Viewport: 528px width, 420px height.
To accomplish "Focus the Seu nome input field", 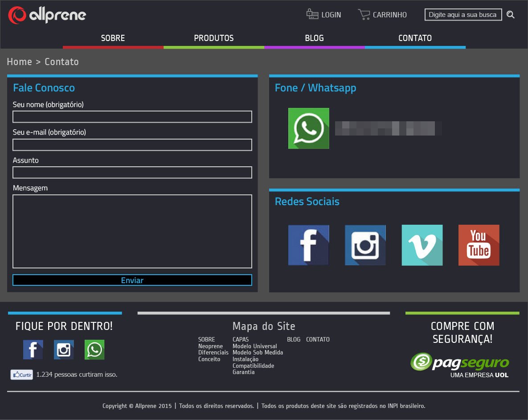I will click(132, 117).
